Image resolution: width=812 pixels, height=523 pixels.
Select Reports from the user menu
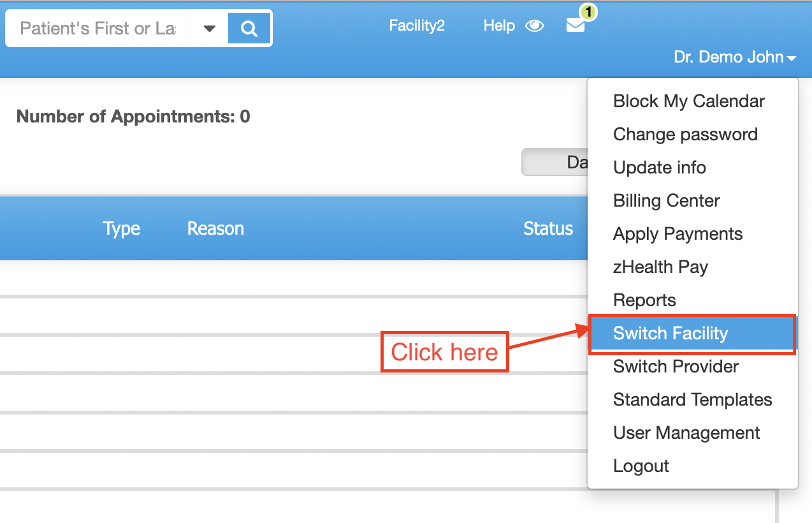click(644, 300)
